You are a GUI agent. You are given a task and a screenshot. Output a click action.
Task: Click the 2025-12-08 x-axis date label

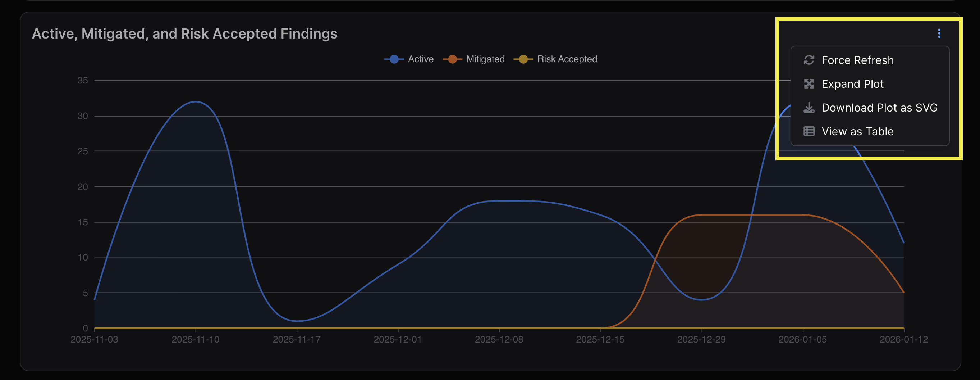point(499,339)
